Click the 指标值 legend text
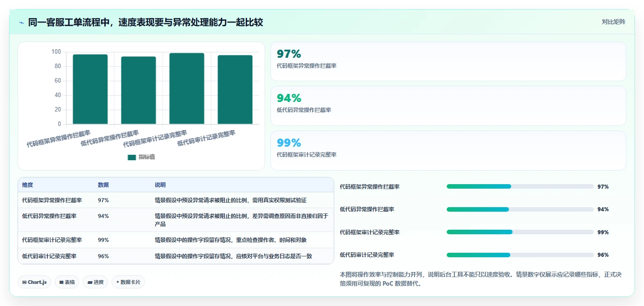The height and width of the screenshot is (306, 644). tap(147, 157)
